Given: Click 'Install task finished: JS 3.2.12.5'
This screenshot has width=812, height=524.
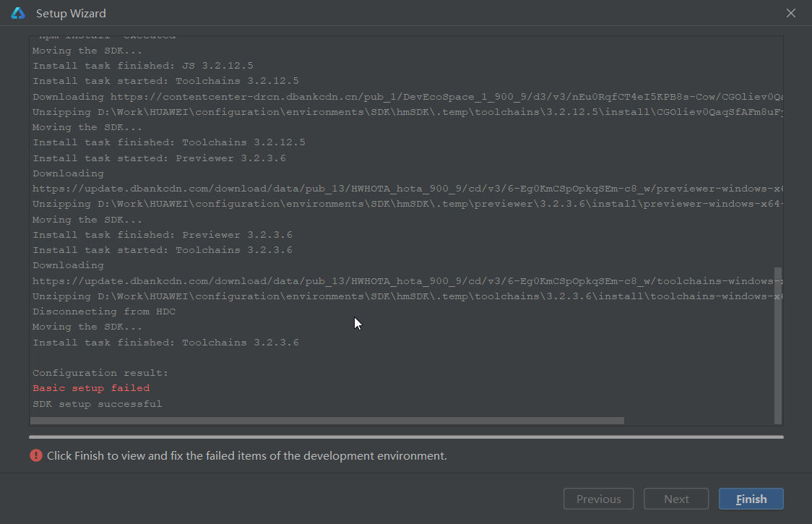Looking at the screenshot, I should click(143, 66).
